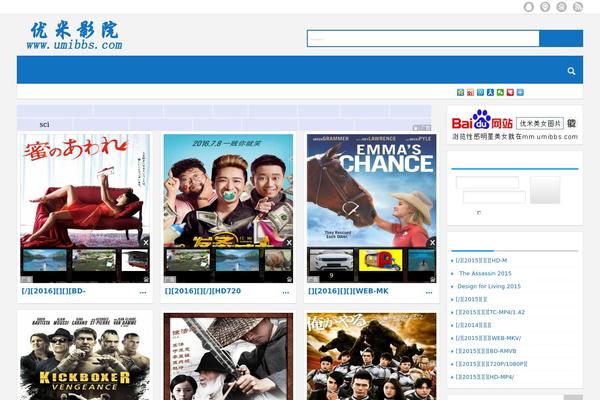600x400 pixels.
Task: Click the small icon at right end of category bar
Action: tap(422, 127)
